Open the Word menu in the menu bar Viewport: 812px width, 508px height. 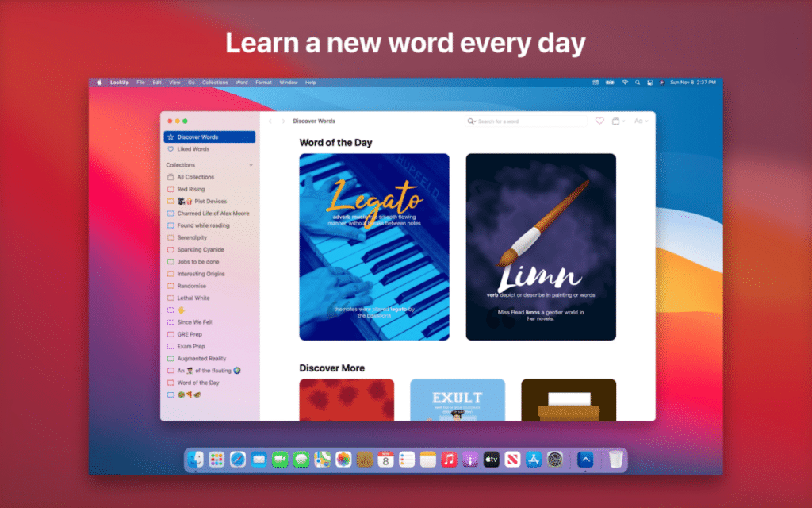[x=243, y=82]
